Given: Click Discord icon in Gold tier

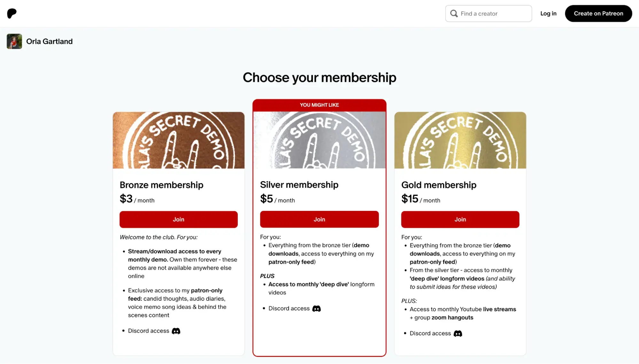Looking at the screenshot, I should [x=458, y=333].
